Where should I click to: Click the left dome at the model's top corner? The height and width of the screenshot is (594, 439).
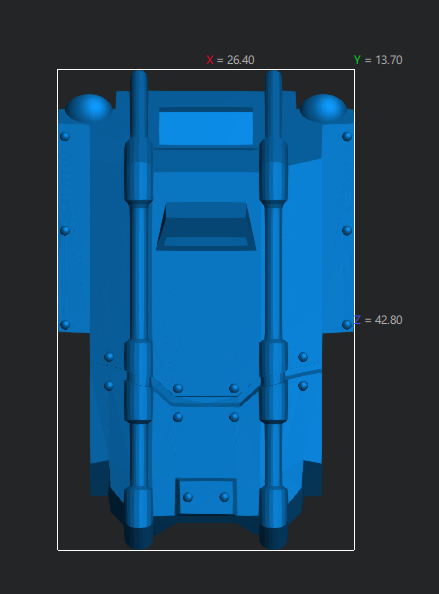click(89, 108)
